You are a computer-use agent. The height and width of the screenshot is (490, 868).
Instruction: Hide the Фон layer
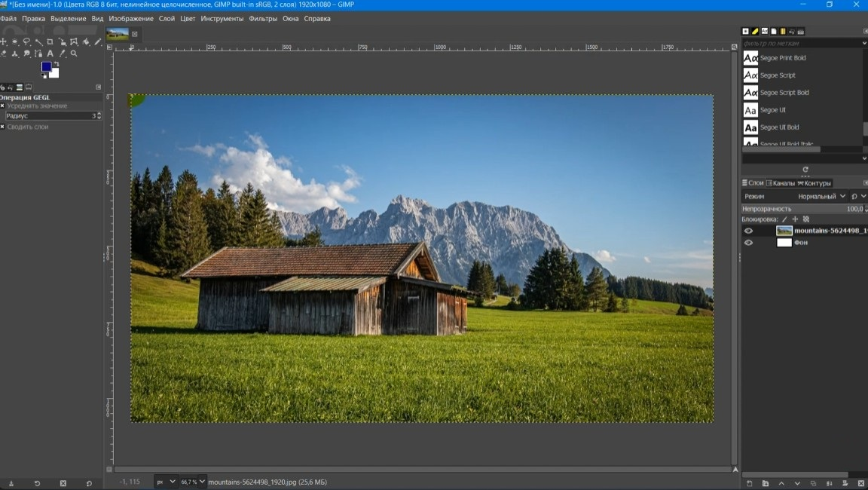(x=748, y=243)
